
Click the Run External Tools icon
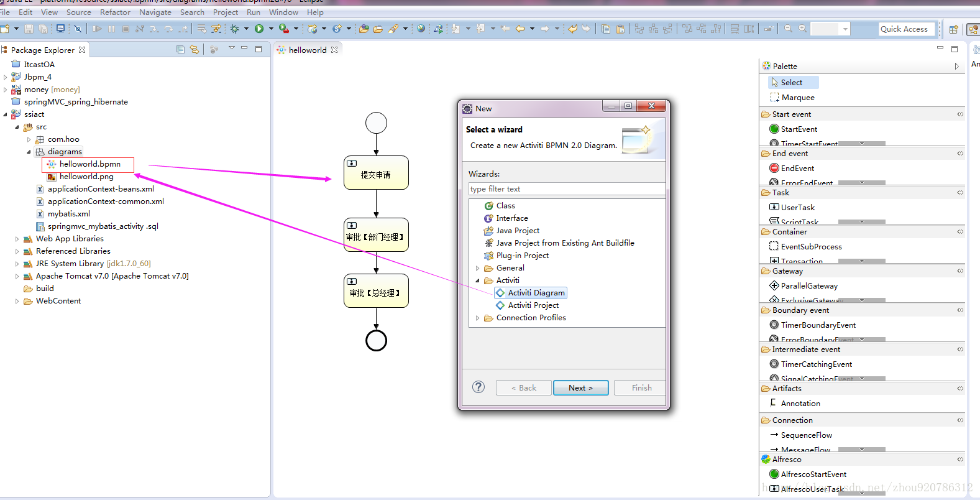tap(283, 29)
